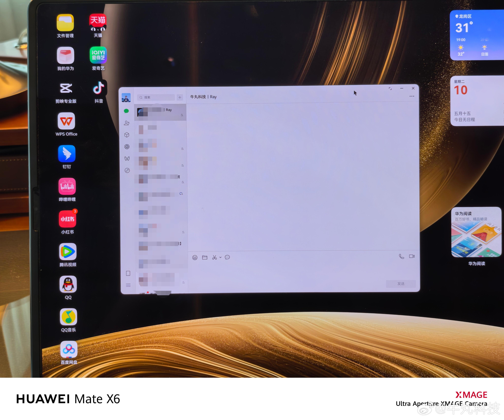This screenshot has width=504, height=420.
Task: Open chat history bubble icon
Action: tap(227, 257)
